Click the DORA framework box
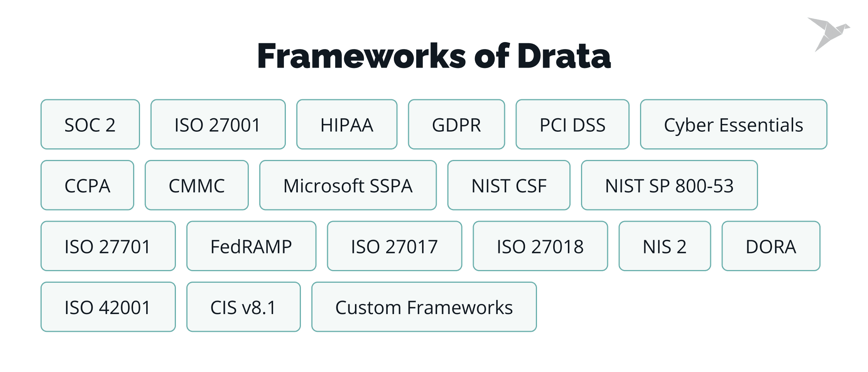Viewport: 868px width, 372px height. (x=771, y=246)
